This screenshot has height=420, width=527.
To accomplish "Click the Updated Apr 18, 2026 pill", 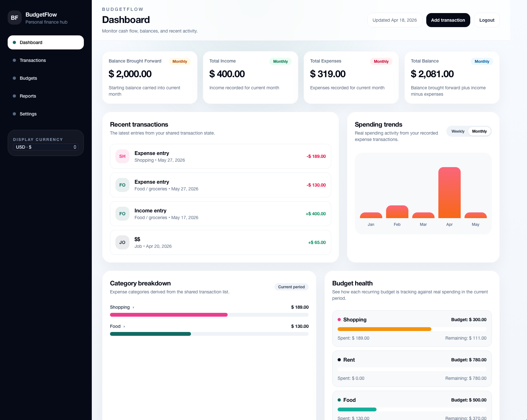I will (x=395, y=20).
